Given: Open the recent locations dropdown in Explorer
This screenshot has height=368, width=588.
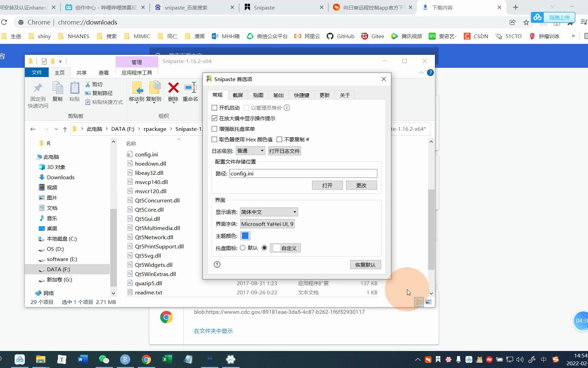Looking at the screenshot, I should pos(56,129).
